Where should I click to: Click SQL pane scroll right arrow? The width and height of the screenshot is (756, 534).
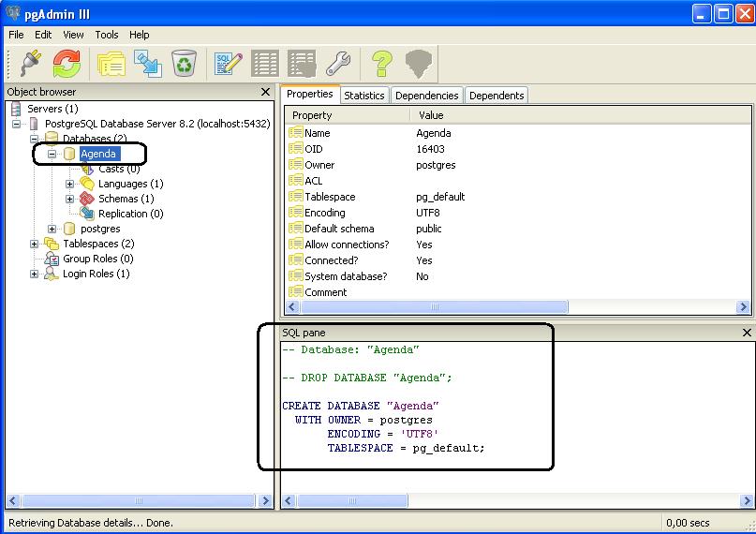[x=746, y=501]
